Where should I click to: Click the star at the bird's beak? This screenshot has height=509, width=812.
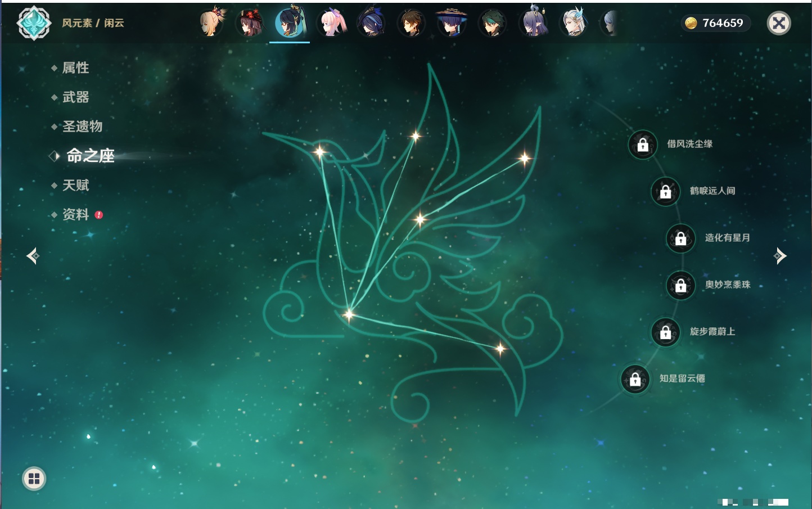click(x=319, y=152)
